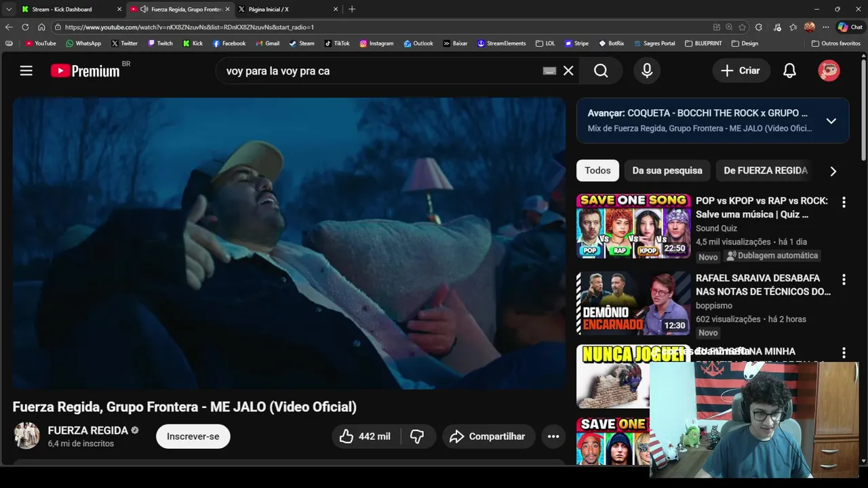Open Instagram bookmark

(x=376, y=43)
